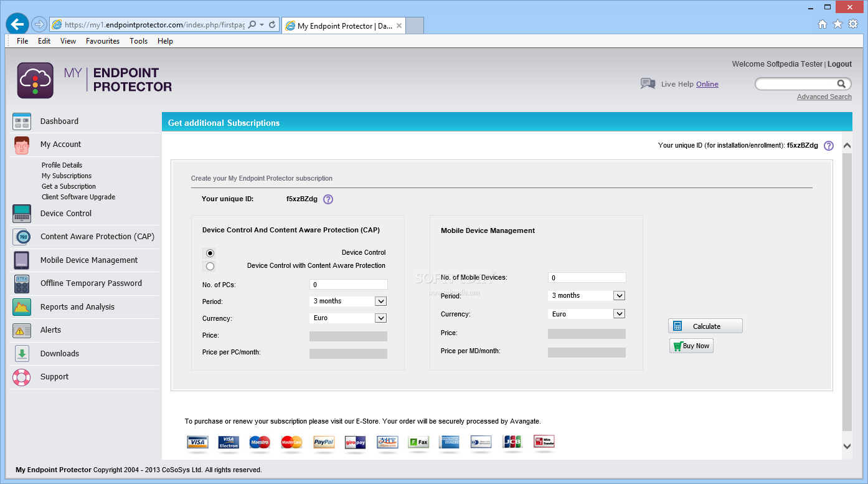This screenshot has height=484, width=868.
Task: Click the MasterCard payment logo
Action: click(x=291, y=442)
